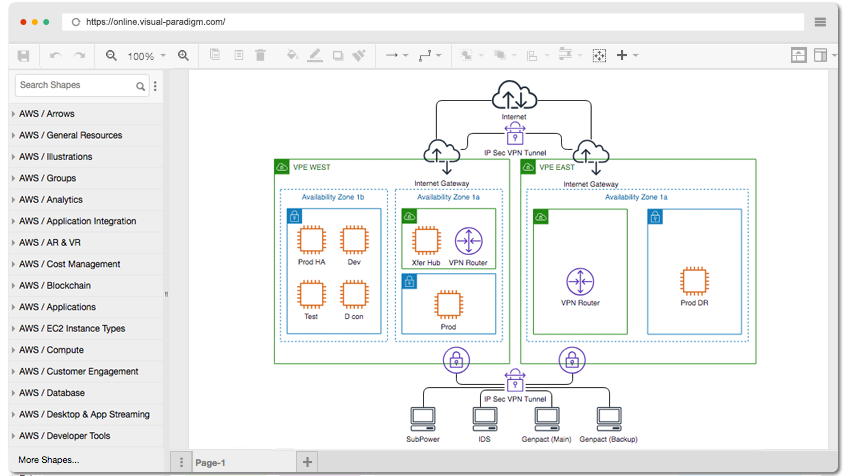Viewport: 848px width, 476px height.
Task: Open the Insert plus dropdown
Action: coord(627,55)
